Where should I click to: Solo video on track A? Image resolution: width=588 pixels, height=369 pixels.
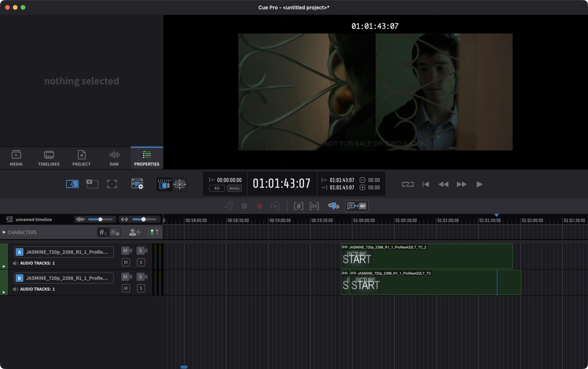tap(142, 251)
